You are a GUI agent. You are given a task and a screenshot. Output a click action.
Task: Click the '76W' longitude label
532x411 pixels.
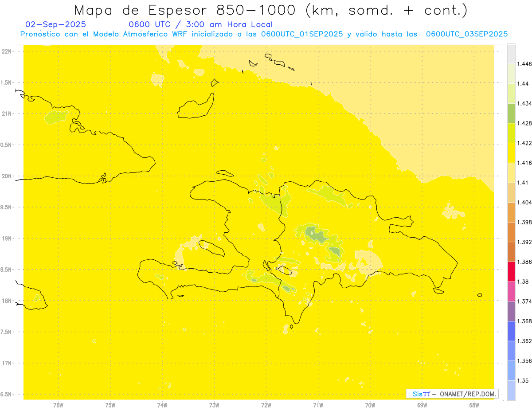coord(58,405)
